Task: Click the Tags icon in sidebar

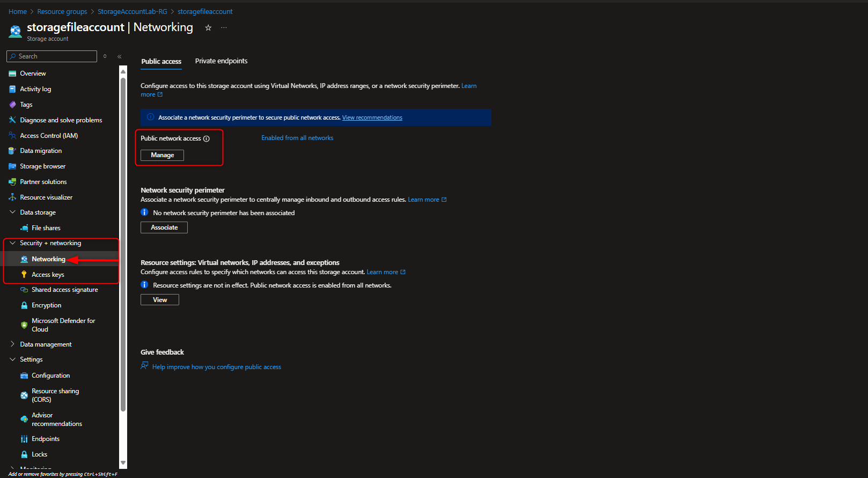Action: (12, 105)
